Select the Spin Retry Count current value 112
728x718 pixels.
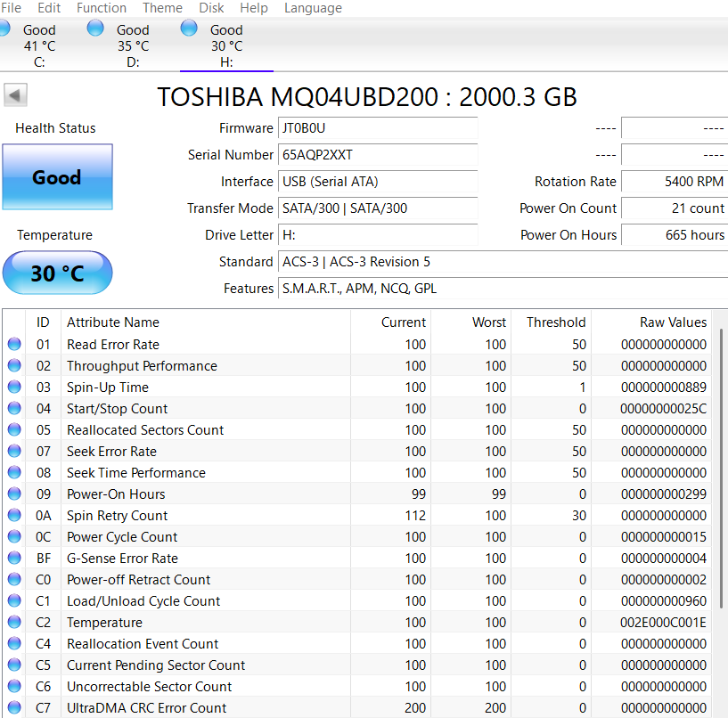pos(415,515)
